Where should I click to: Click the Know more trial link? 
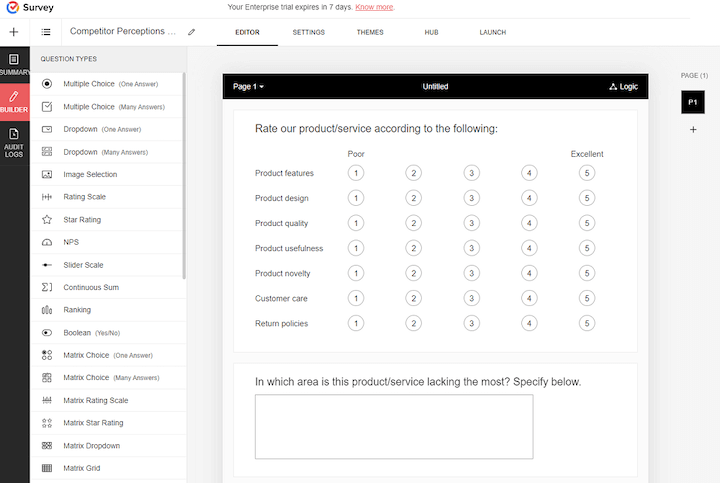pyautogui.click(x=375, y=7)
